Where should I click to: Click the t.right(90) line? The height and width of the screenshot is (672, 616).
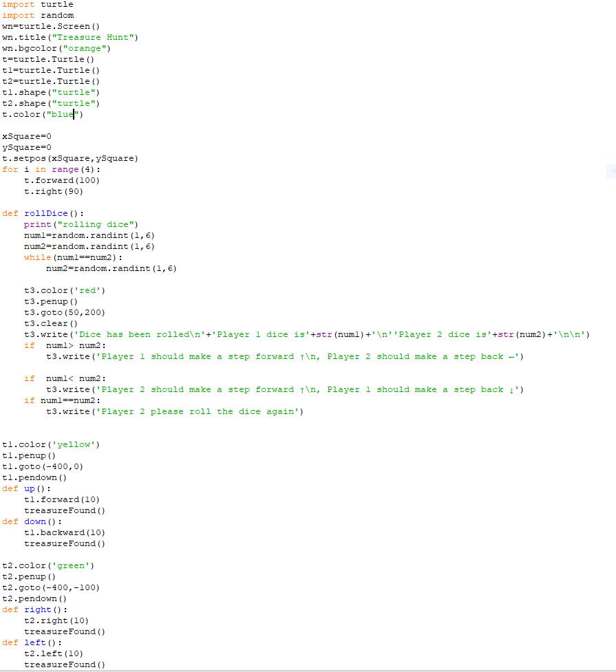[54, 192]
